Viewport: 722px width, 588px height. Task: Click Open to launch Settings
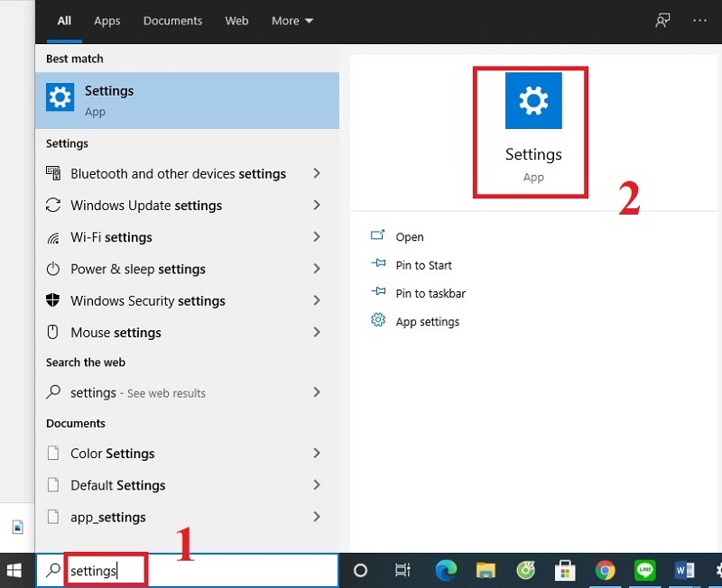tap(409, 236)
